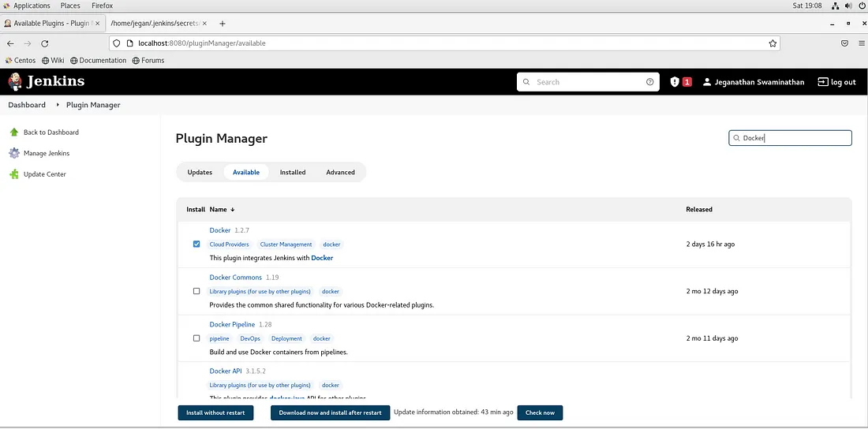Open the Advanced tab

340,172
